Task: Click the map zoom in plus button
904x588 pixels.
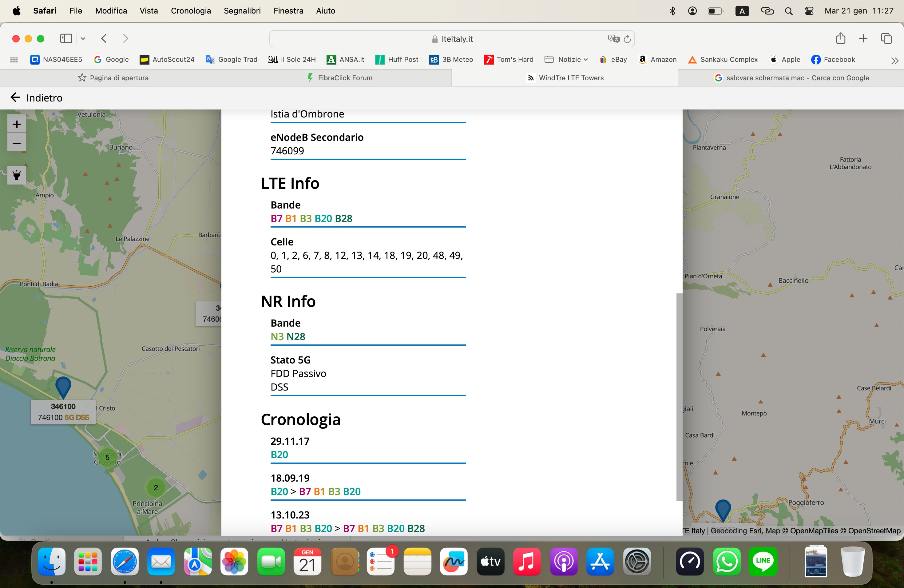Action: (x=16, y=124)
